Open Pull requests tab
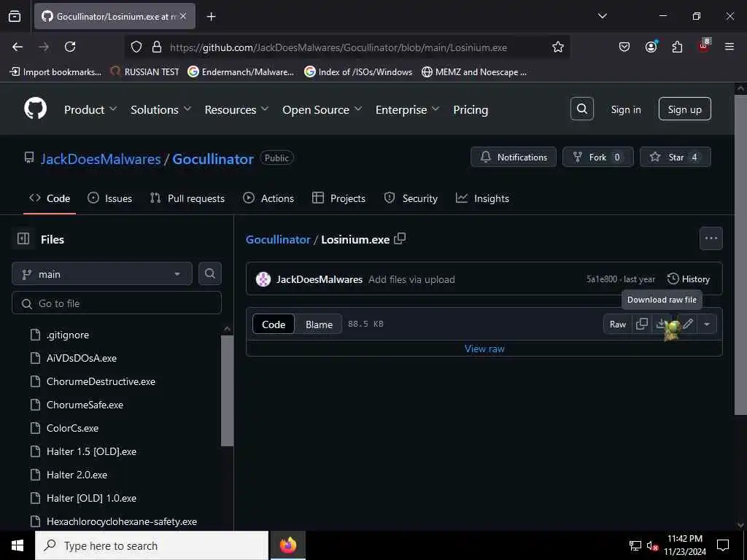 pos(187,198)
